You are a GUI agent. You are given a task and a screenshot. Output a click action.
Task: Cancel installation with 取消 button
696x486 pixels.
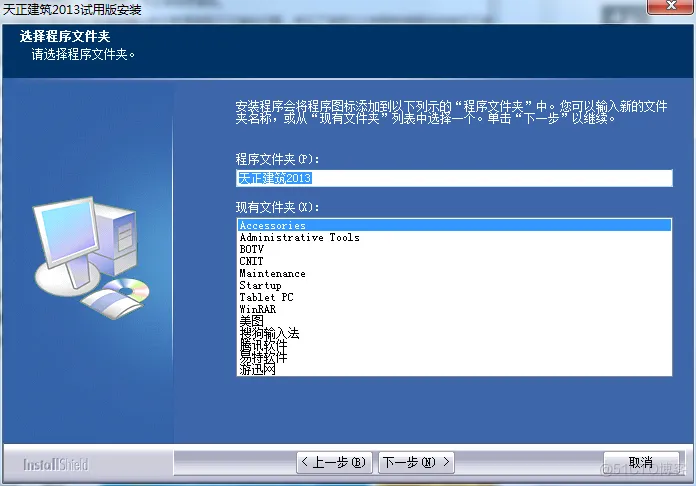coord(641,462)
